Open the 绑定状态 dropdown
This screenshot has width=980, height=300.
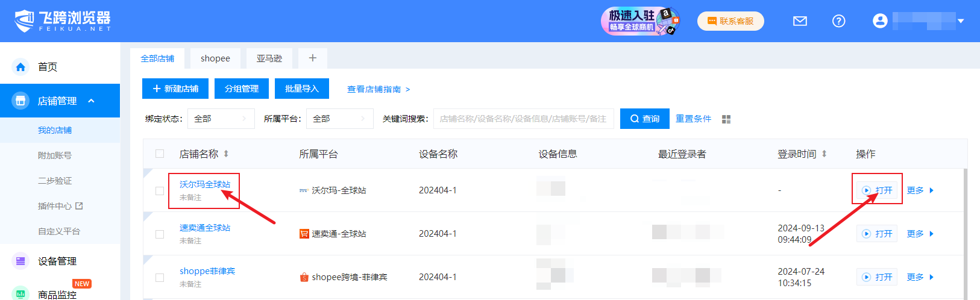tap(221, 119)
